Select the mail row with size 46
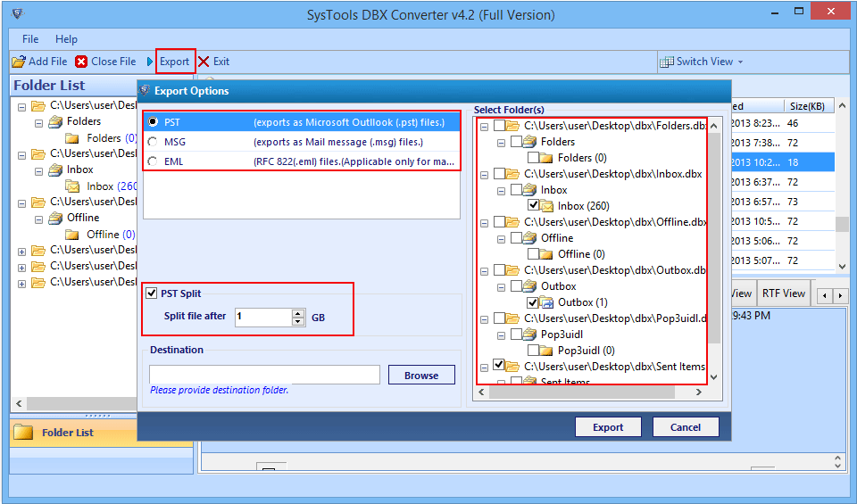The width and height of the screenshot is (857, 504). click(783, 123)
